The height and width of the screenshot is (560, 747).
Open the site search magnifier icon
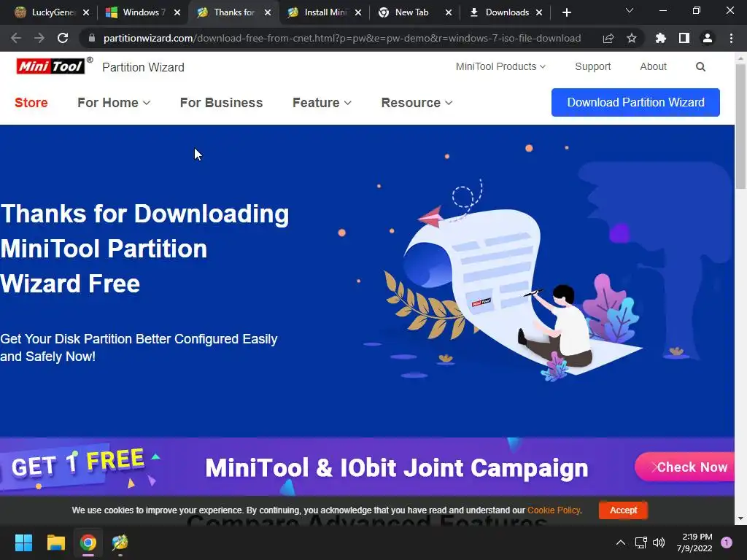(x=700, y=66)
